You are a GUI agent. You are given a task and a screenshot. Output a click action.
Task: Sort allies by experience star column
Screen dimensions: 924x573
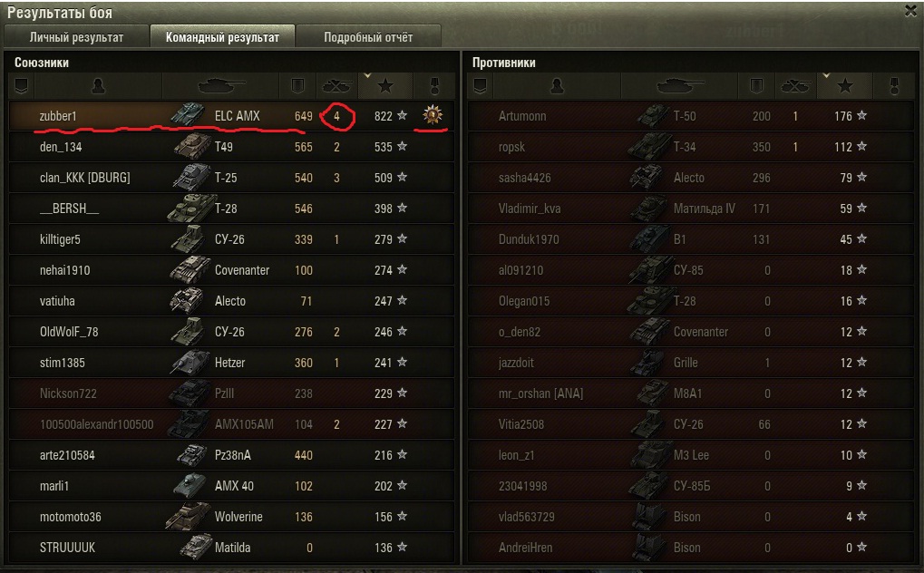(385, 86)
